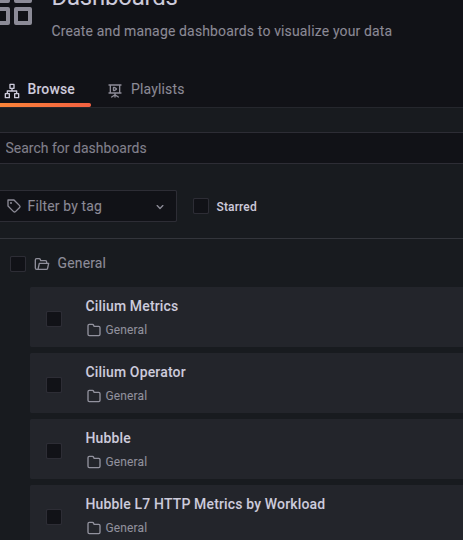
Task: Tick the Hubble dashboard checkbox
Action: [x=54, y=451]
